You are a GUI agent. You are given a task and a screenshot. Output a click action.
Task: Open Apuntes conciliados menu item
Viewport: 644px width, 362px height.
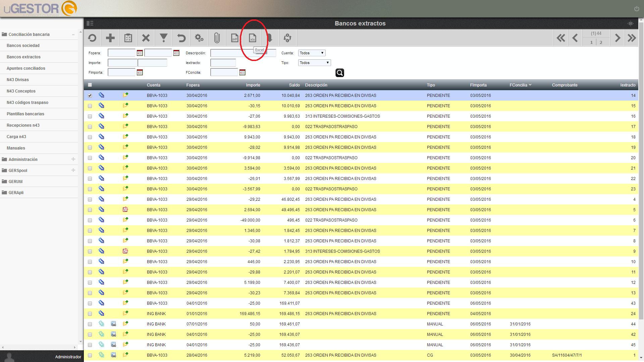26,68
